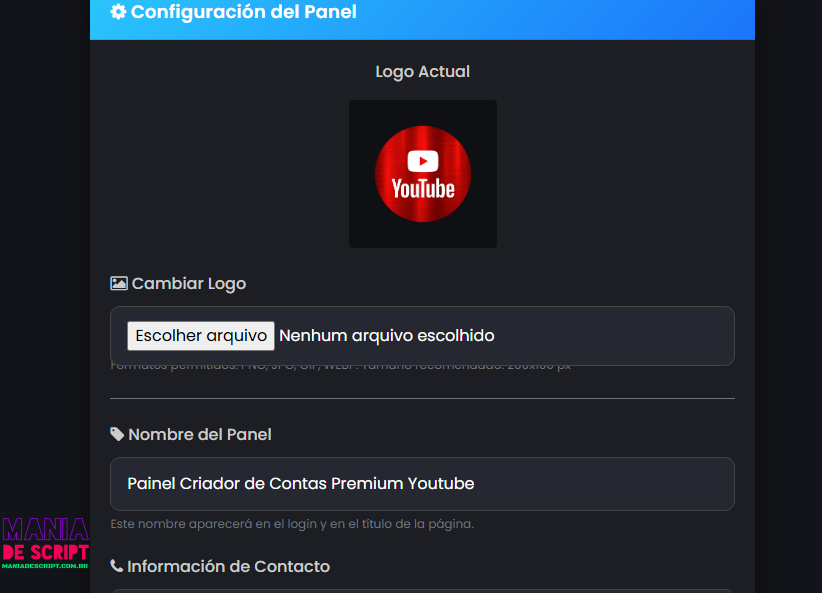
Task: Click the gear icon beside Configuración del Panel
Action: click(118, 12)
